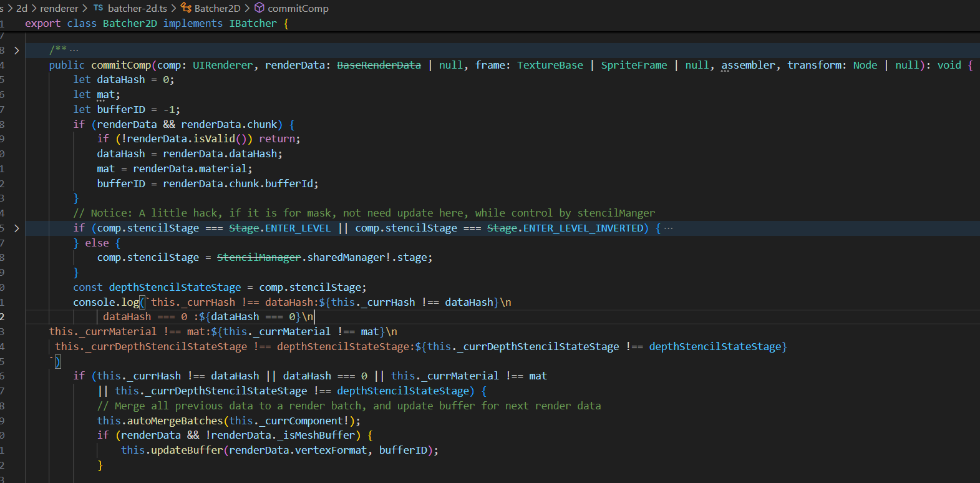The image size is (980, 483).
Task: Click the Node type of transform
Action: 865,65
